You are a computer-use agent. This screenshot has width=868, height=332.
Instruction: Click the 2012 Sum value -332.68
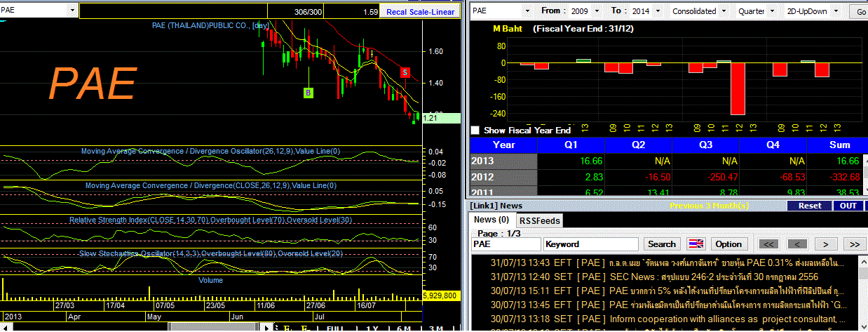click(843, 175)
